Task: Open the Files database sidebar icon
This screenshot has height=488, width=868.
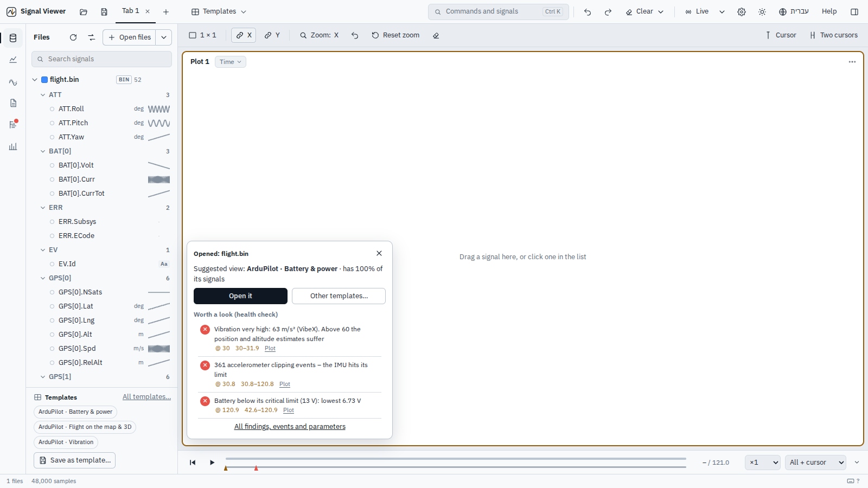Action: (13, 38)
